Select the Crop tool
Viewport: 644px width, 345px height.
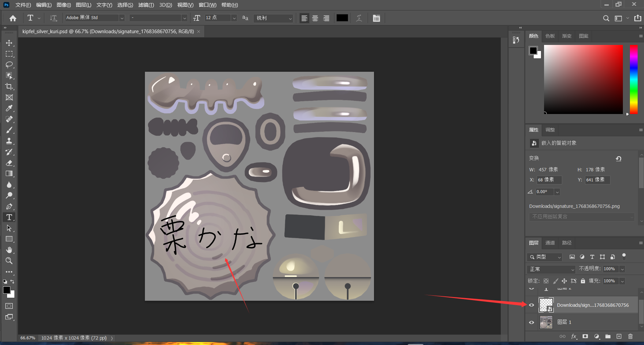9,87
